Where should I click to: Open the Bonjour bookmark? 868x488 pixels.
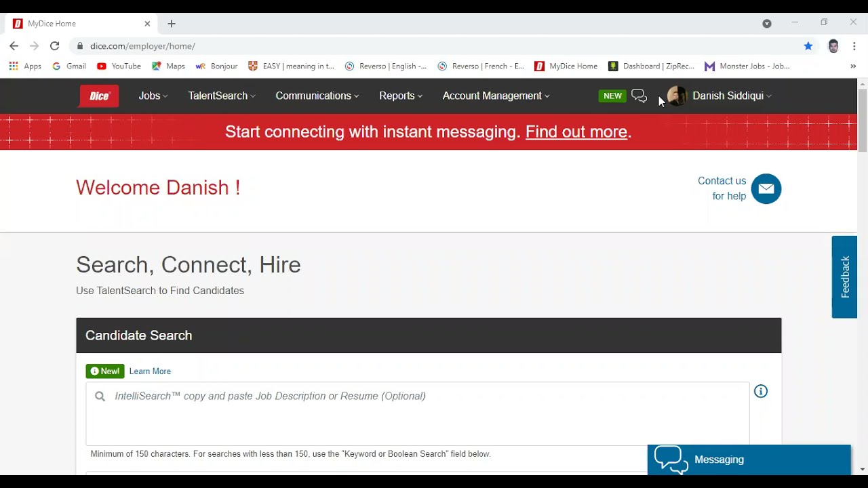216,66
